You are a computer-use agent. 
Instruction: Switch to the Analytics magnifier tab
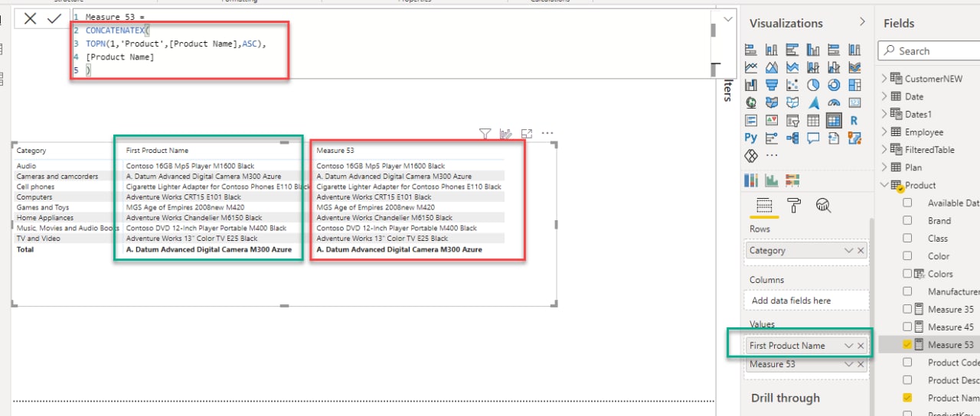(824, 204)
